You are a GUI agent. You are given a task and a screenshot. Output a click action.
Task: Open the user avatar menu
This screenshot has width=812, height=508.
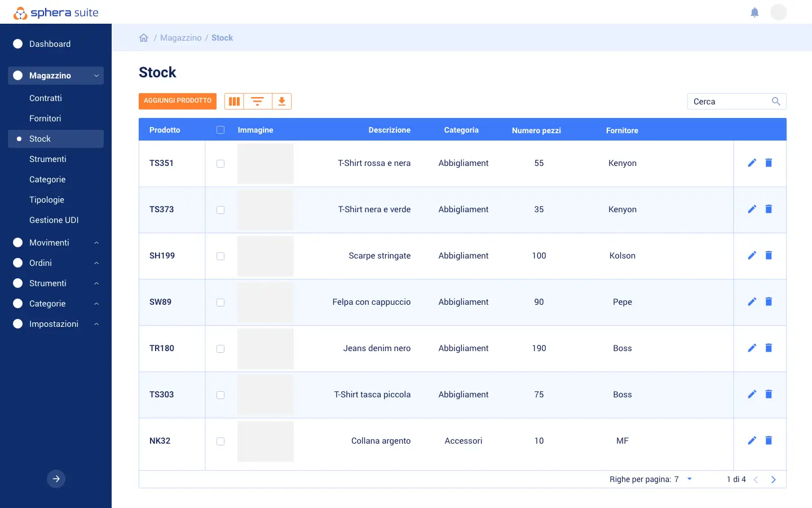pos(778,12)
